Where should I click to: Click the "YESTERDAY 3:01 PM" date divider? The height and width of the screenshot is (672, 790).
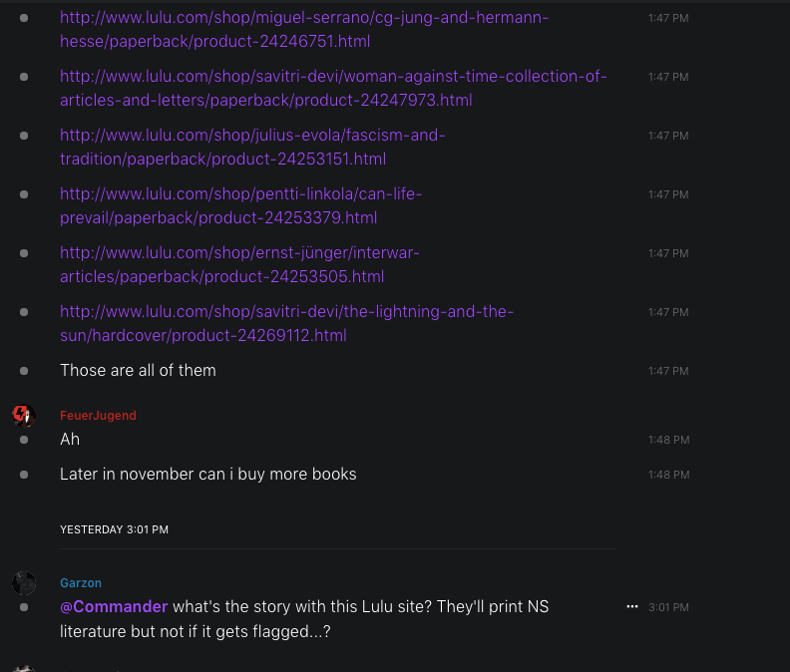click(114, 529)
